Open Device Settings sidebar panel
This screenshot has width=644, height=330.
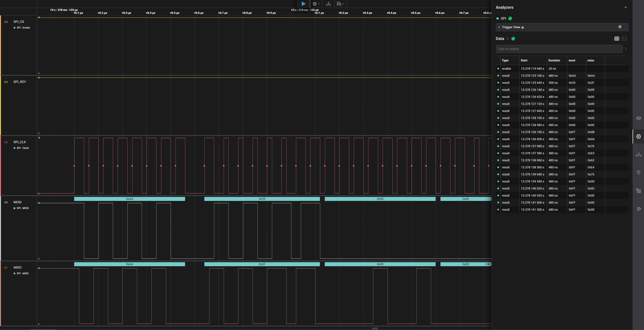click(638, 118)
